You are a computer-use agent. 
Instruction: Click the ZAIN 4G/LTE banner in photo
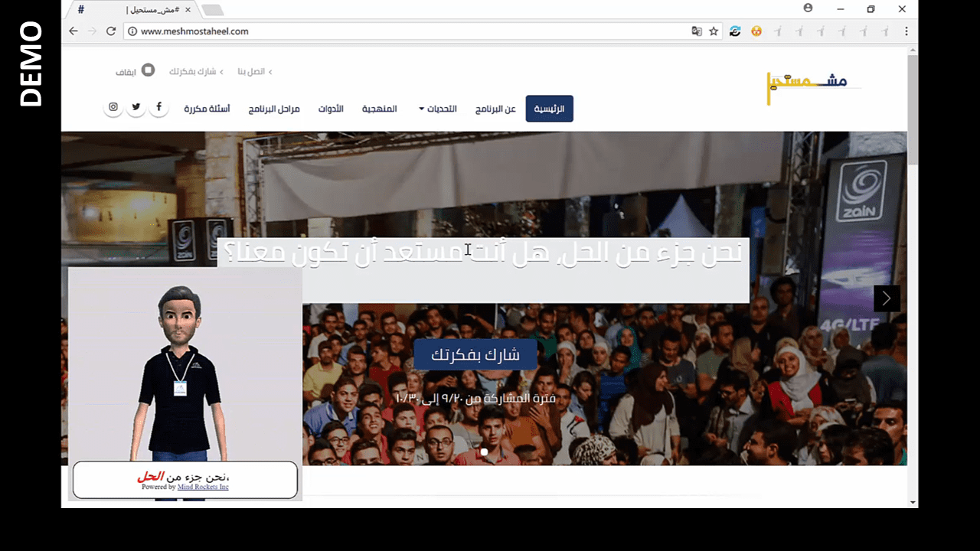click(862, 245)
